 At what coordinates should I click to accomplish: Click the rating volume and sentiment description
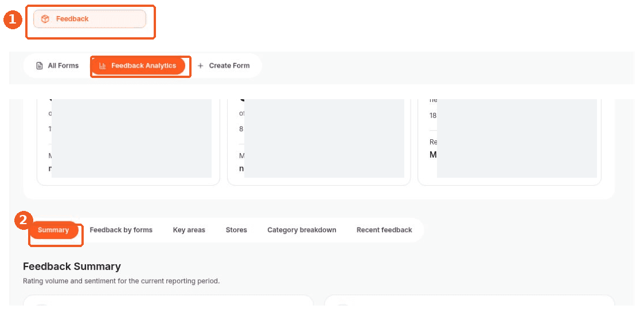(x=122, y=281)
